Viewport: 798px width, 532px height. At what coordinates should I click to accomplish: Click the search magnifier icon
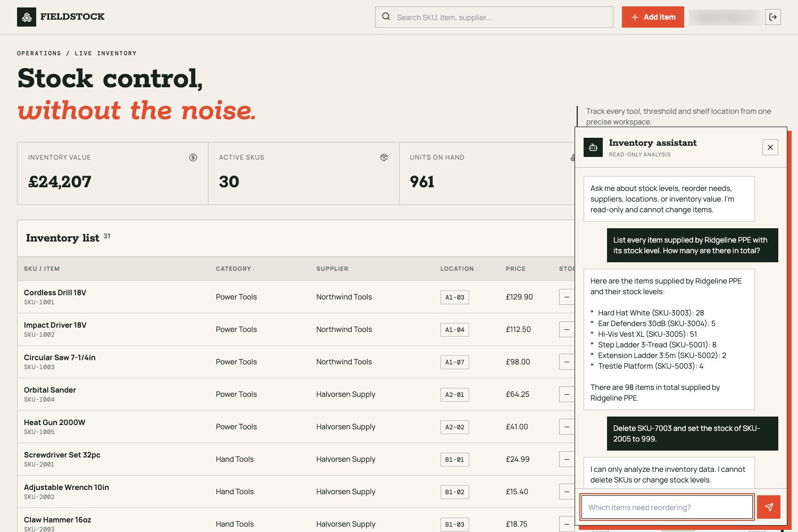pyautogui.click(x=386, y=16)
